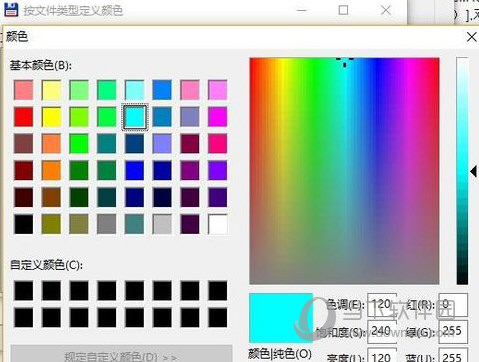Select the bright orange basic color swatch

point(51,171)
